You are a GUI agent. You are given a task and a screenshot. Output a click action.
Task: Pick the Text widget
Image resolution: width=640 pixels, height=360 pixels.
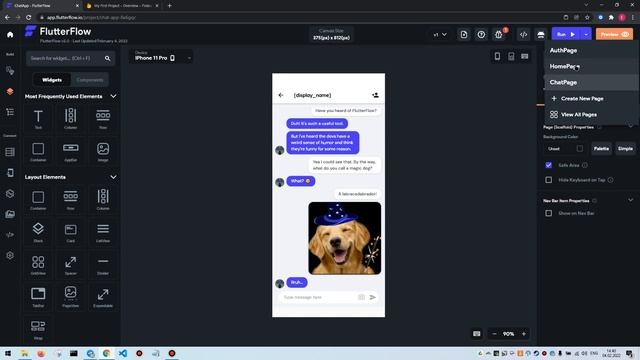click(38, 118)
